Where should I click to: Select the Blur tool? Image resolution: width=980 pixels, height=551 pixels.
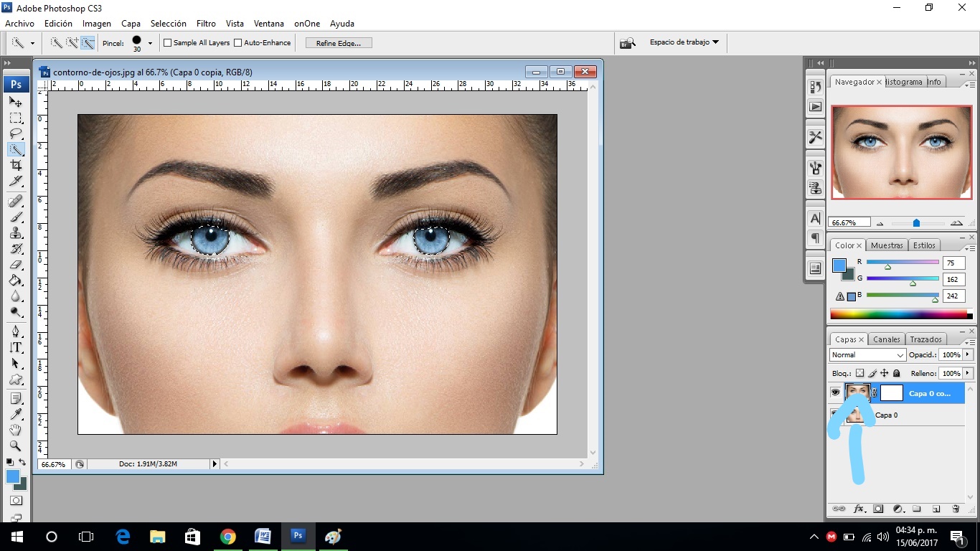(x=16, y=296)
